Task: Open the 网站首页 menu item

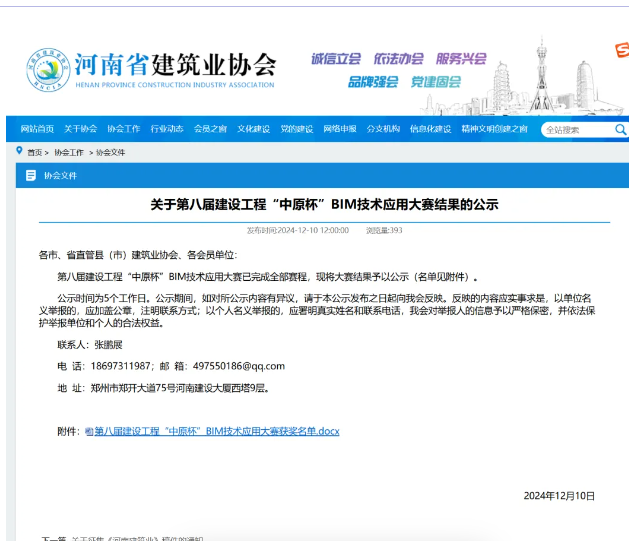Action: tap(37, 129)
